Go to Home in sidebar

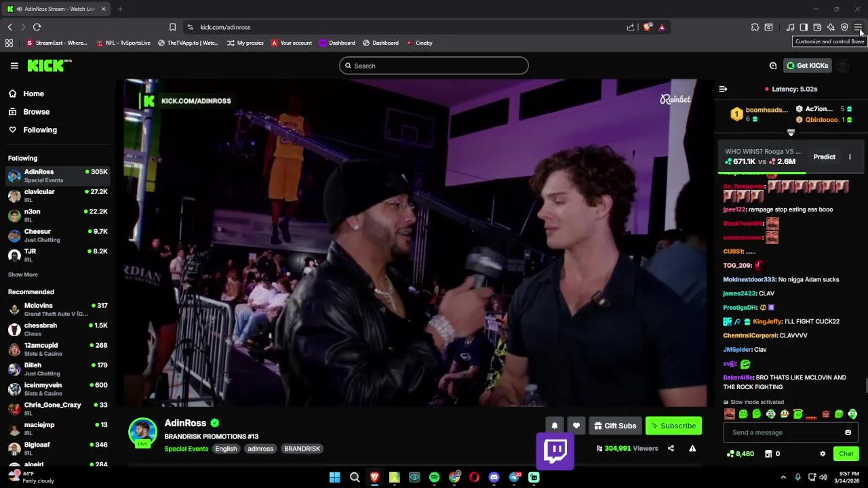pyautogui.click(x=26, y=94)
